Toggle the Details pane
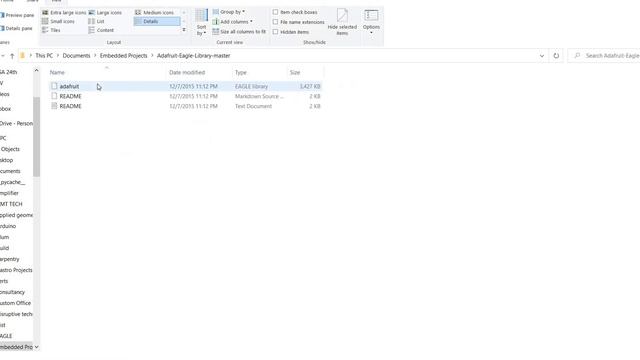 point(16,28)
